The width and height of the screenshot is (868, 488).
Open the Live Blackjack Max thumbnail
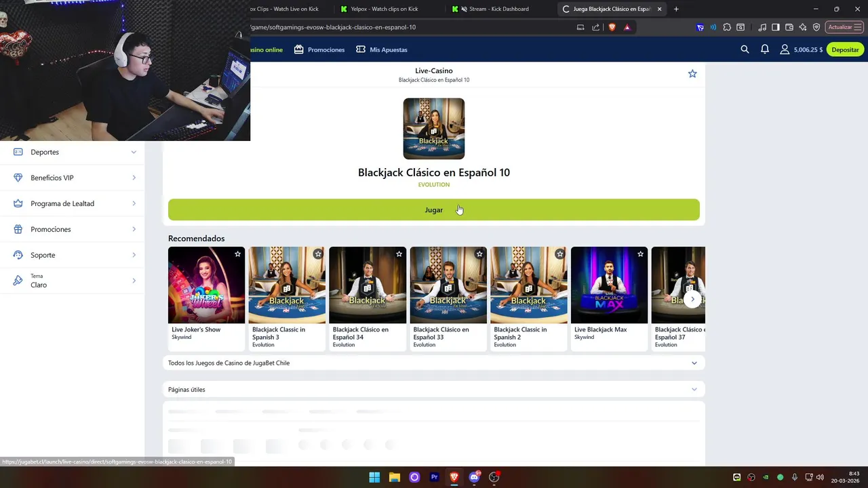click(609, 285)
